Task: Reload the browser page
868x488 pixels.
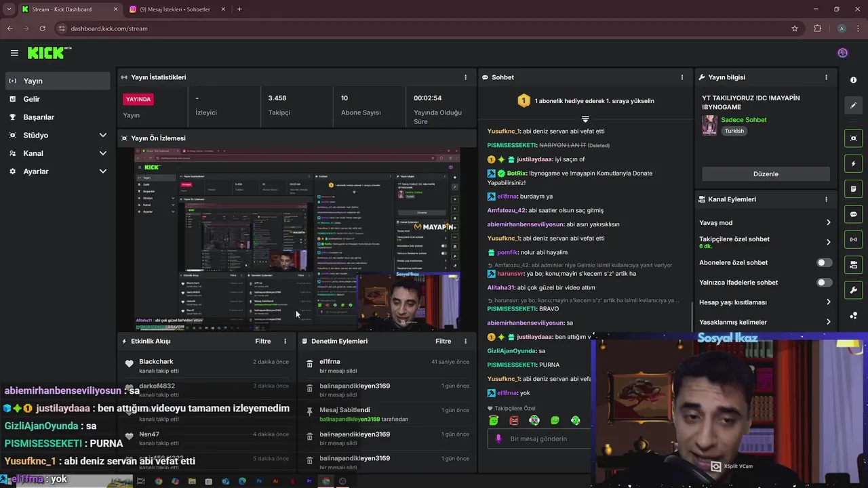Action: 42,28
